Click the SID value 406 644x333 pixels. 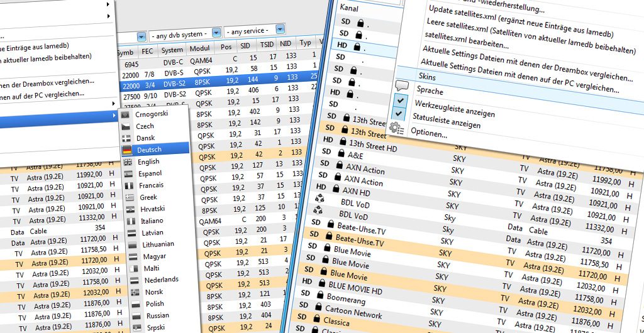tap(253, 89)
